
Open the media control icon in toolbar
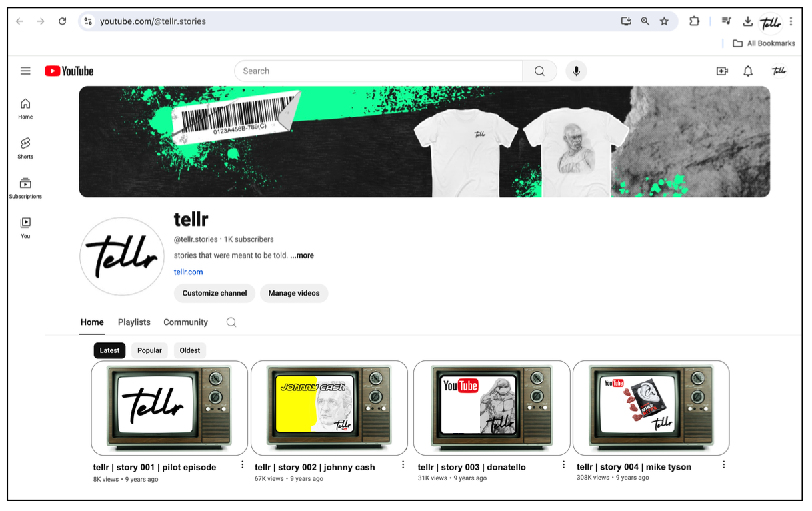[x=727, y=21]
